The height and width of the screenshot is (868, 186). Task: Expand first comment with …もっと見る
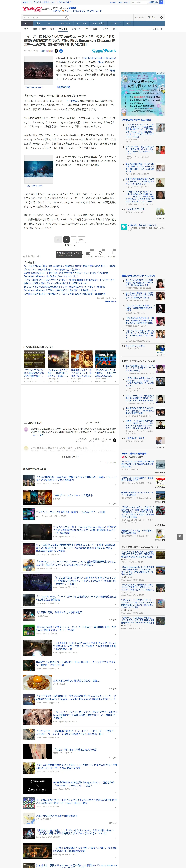37,435
